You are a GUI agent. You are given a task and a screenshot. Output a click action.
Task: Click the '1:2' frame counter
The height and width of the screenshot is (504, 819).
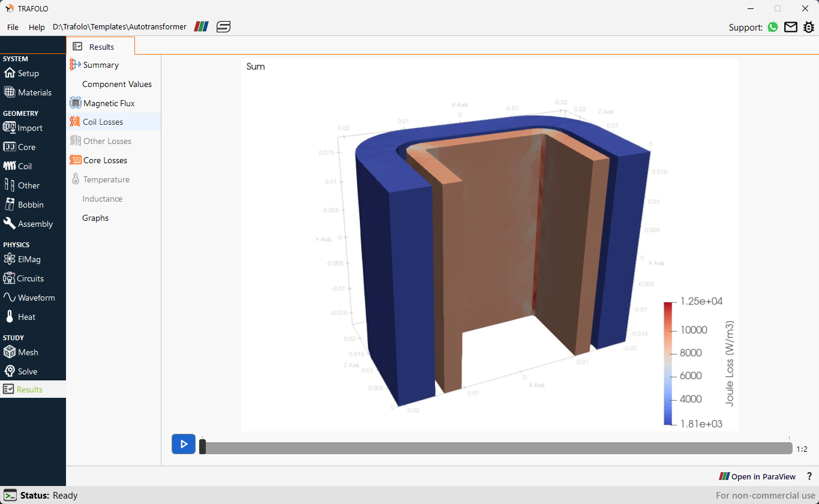802,449
